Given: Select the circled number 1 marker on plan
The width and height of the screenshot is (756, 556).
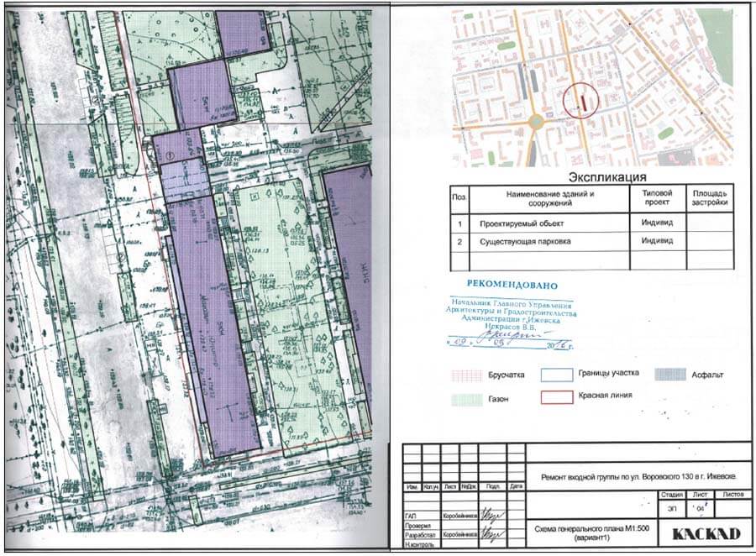Looking at the screenshot, I should coord(169,154).
